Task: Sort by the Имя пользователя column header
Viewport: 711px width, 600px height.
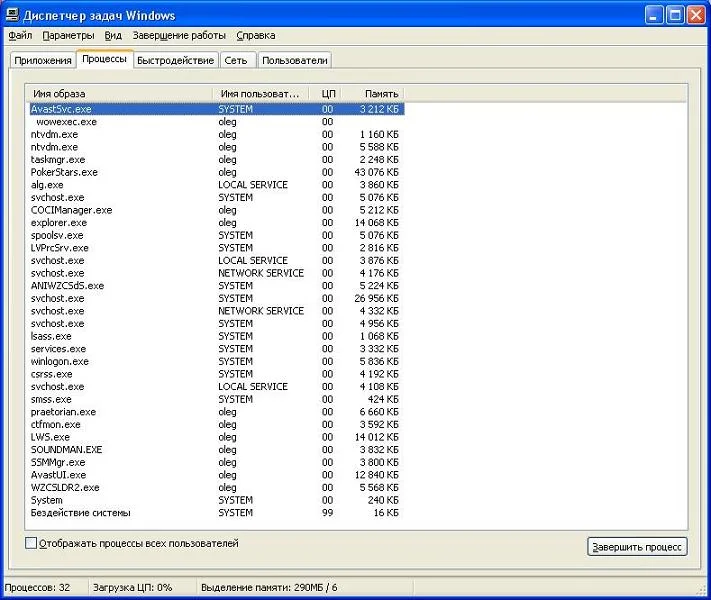Action: pyautogui.click(x=260, y=94)
